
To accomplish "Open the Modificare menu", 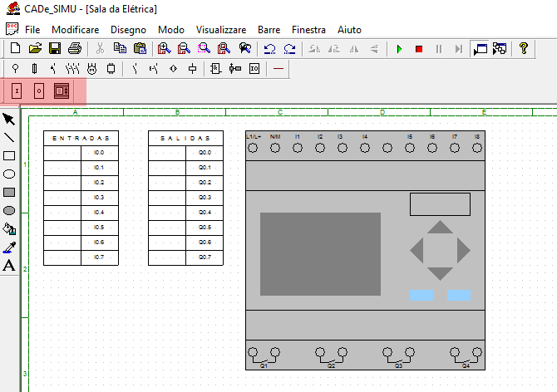I will [x=76, y=29].
